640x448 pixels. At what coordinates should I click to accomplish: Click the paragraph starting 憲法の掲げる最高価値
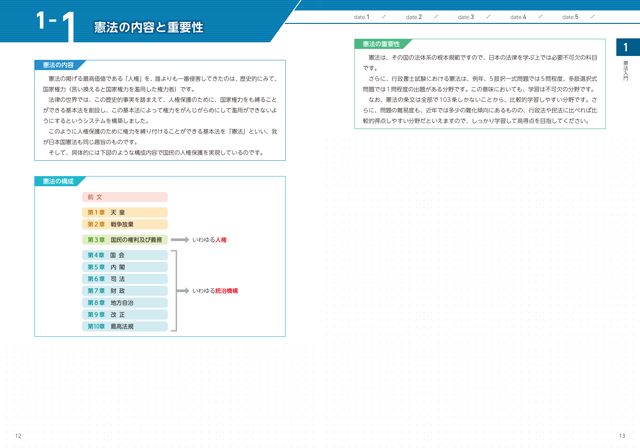click(x=160, y=84)
